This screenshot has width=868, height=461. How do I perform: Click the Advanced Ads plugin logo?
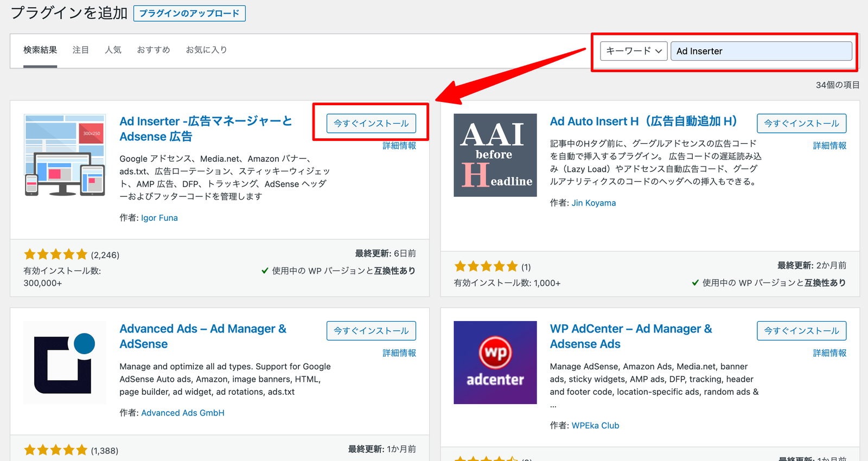click(x=65, y=362)
